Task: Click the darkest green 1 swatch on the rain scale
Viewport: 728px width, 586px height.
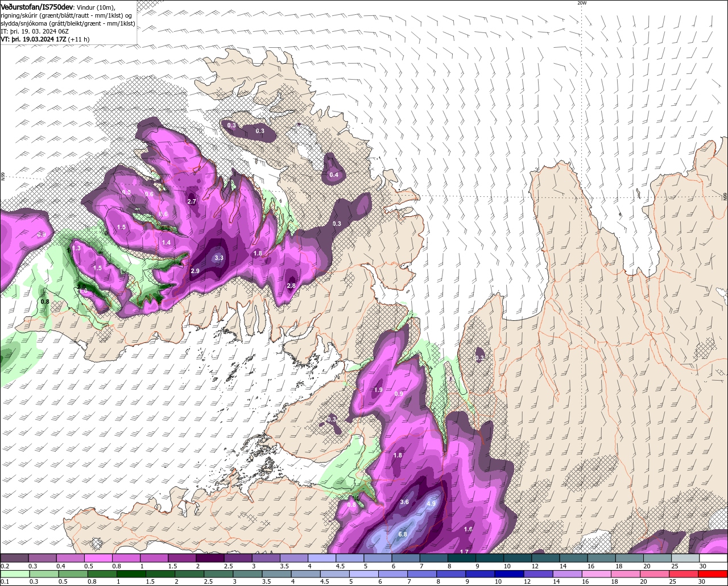Action: tap(131, 573)
